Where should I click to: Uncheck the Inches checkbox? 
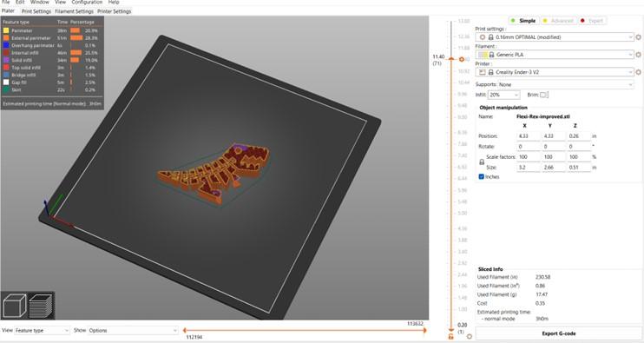482,176
